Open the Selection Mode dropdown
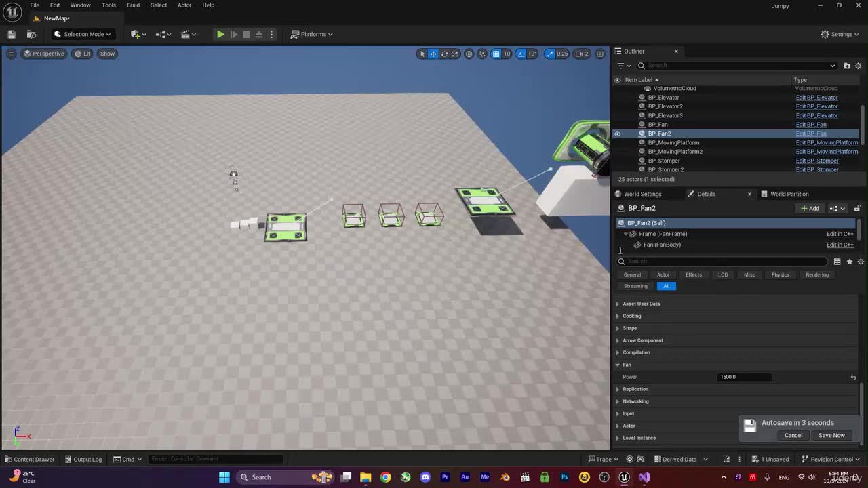The image size is (868, 488). click(82, 34)
